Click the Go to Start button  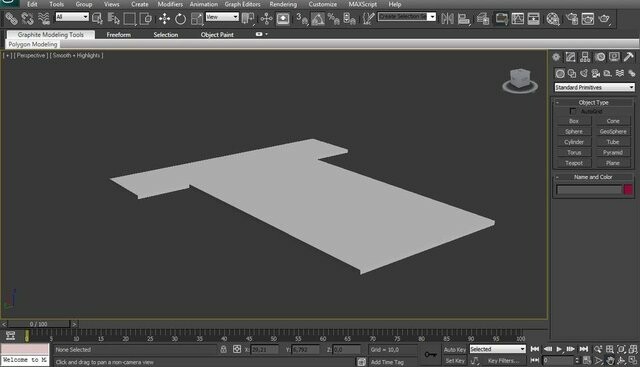pyautogui.click(x=535, y=349)
